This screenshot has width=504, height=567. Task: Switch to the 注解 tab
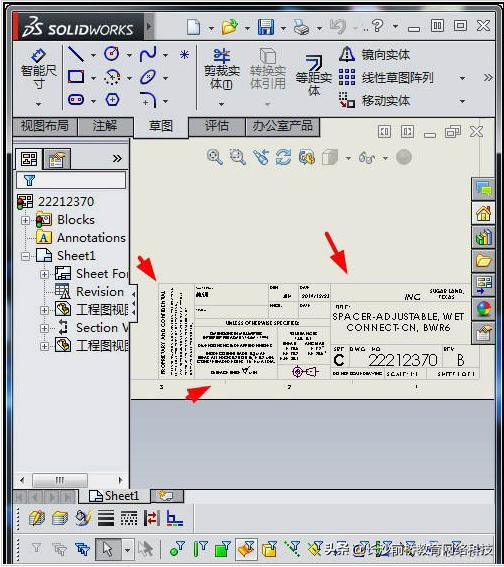point(105,126)
